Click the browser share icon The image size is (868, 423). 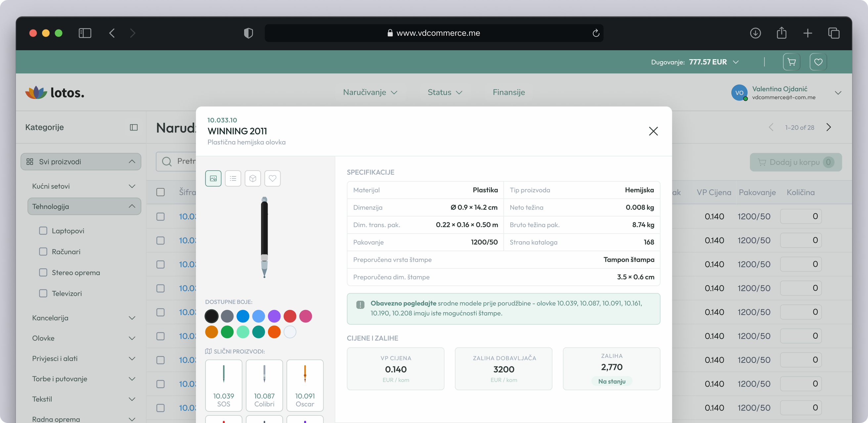781,33
